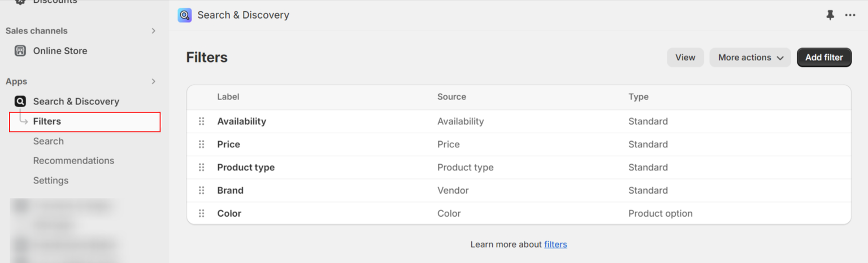Open the Color filter row
Image resolution: width=868 pixels, height=263 pixels.
[x=229, y=214]
